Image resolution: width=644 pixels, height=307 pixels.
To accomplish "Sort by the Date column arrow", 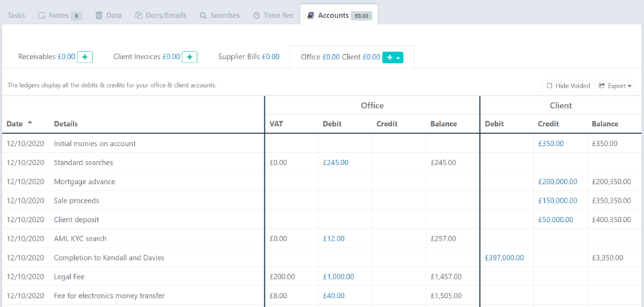I will [x=30, y=123].
